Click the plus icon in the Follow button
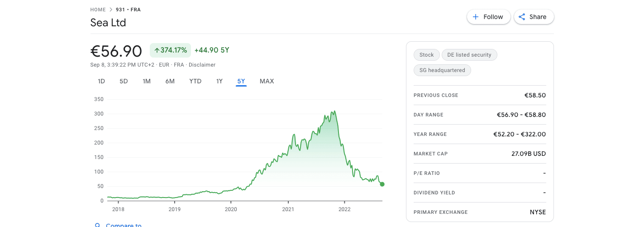 click(476, 17)
